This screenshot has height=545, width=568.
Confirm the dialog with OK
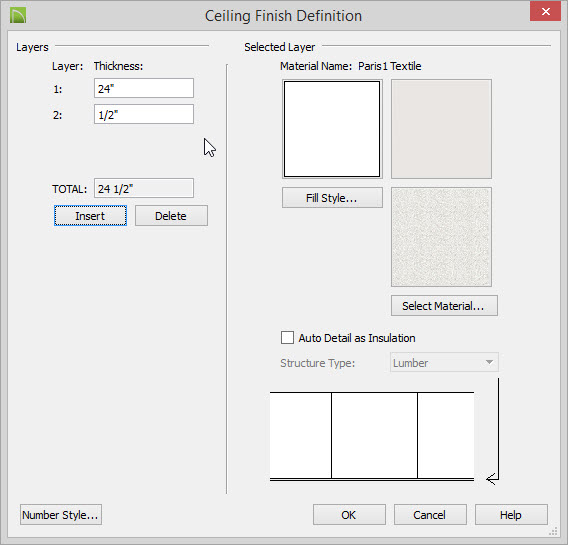tap(349, 515)
